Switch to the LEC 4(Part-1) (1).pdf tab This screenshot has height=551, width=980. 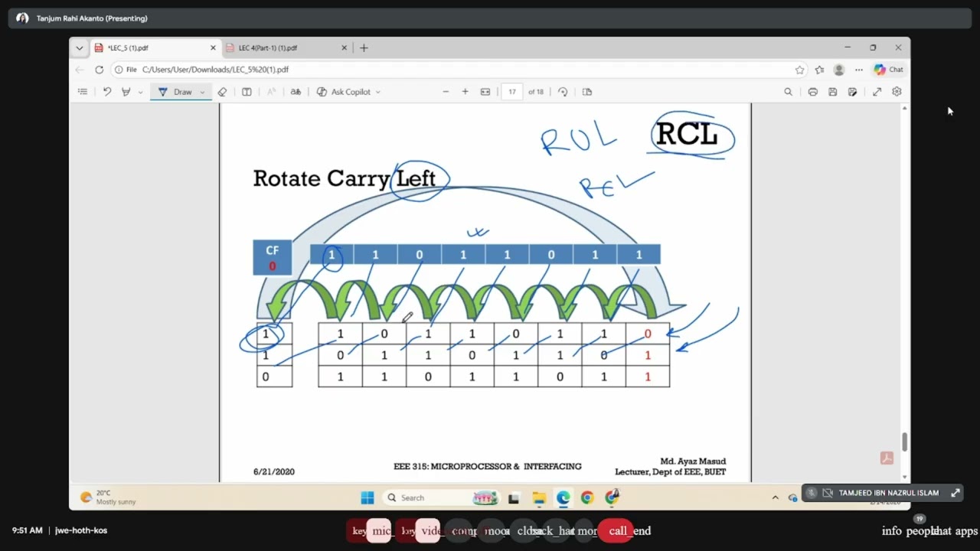pos(287,47)
